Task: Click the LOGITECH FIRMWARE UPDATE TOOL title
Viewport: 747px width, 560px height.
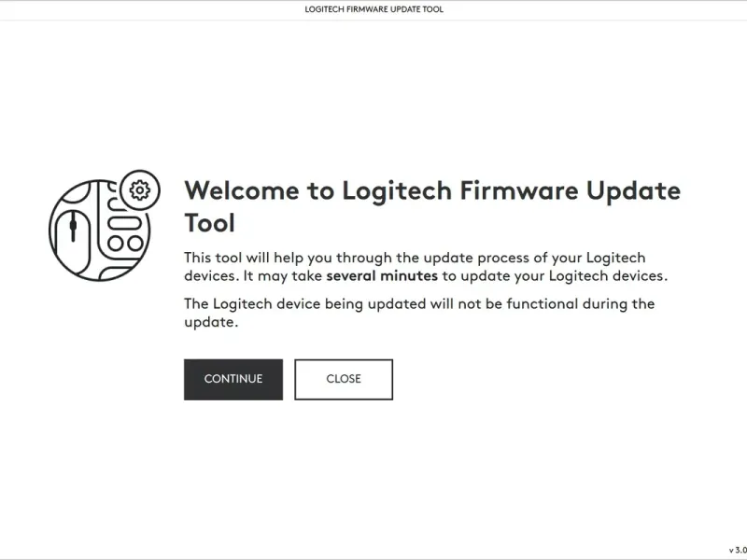Action: (x=374, y=9)
